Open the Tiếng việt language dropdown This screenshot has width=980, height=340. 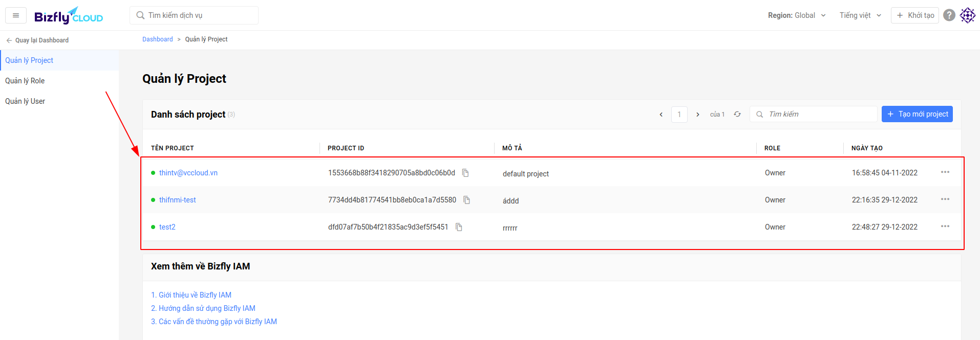click(x=860, y=15)
